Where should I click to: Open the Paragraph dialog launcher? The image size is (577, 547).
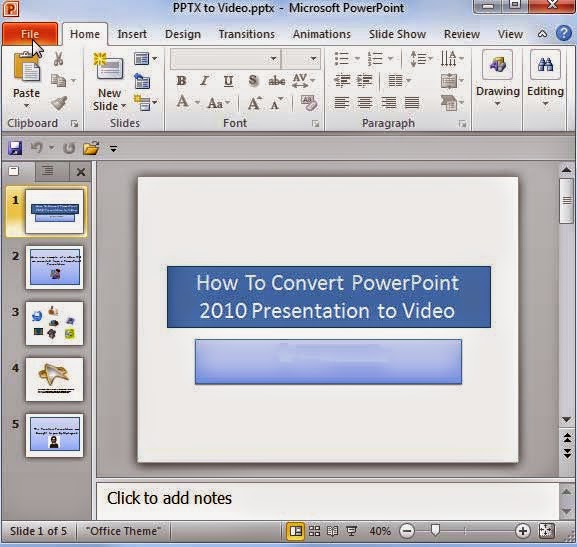463,124
